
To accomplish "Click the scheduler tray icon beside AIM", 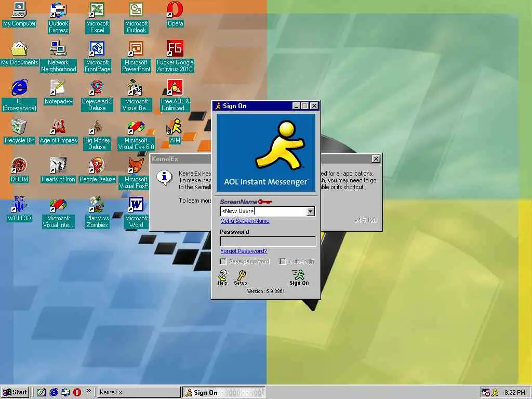I will coord(486,393).
